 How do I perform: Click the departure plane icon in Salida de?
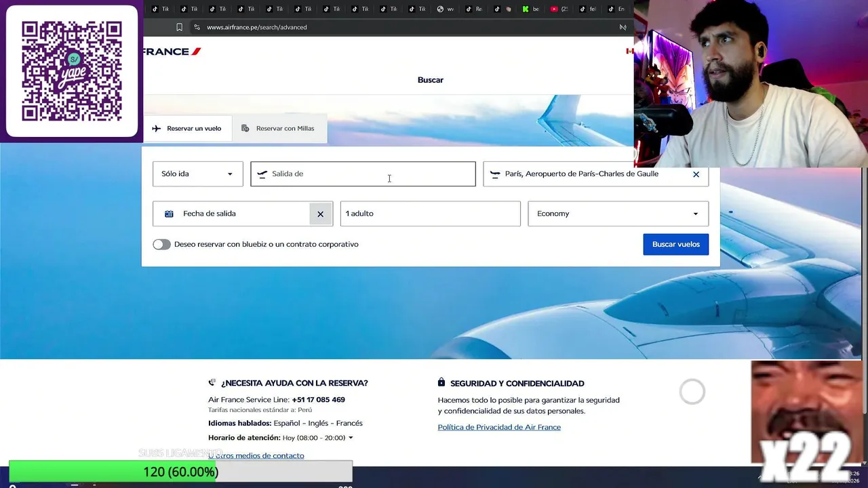tap(262, 174)
